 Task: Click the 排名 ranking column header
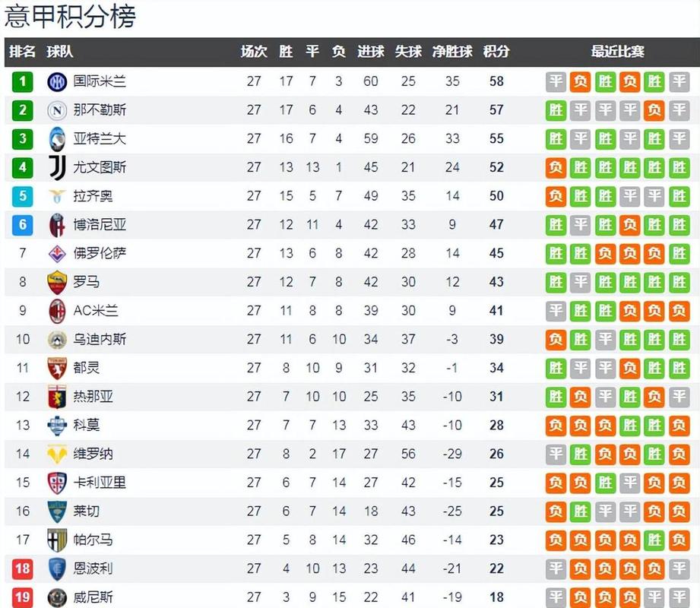(x=22, y=52)
